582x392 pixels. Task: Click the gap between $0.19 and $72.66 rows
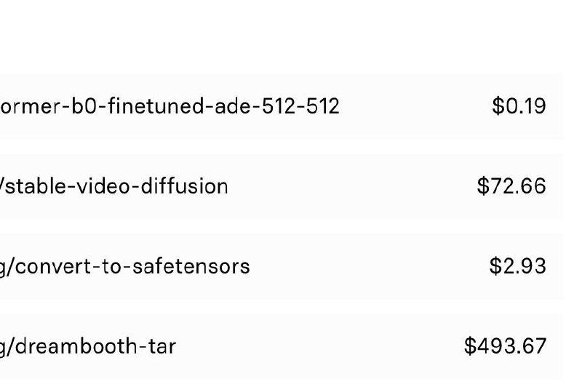point(291,146)
